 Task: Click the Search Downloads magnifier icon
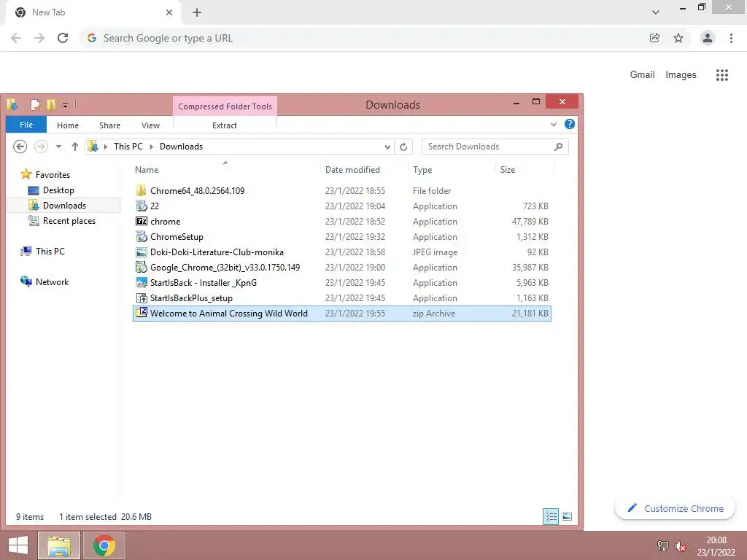pos(558,147)
